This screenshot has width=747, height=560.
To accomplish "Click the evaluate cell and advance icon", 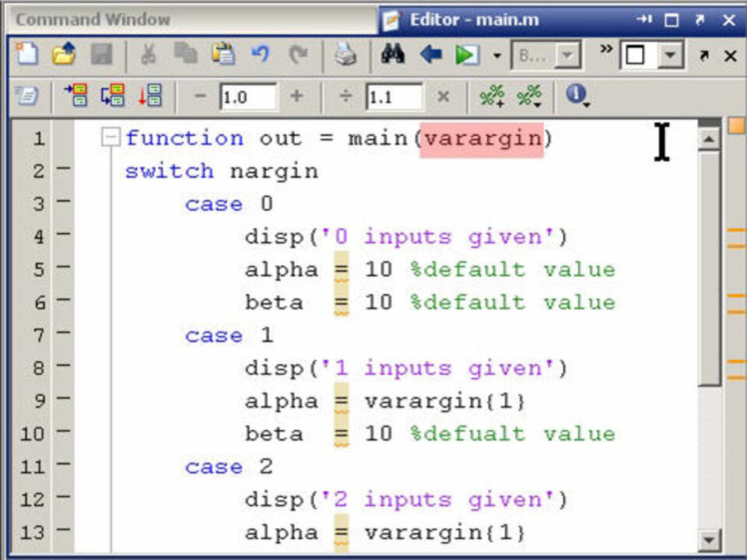I will pos(113,96).
